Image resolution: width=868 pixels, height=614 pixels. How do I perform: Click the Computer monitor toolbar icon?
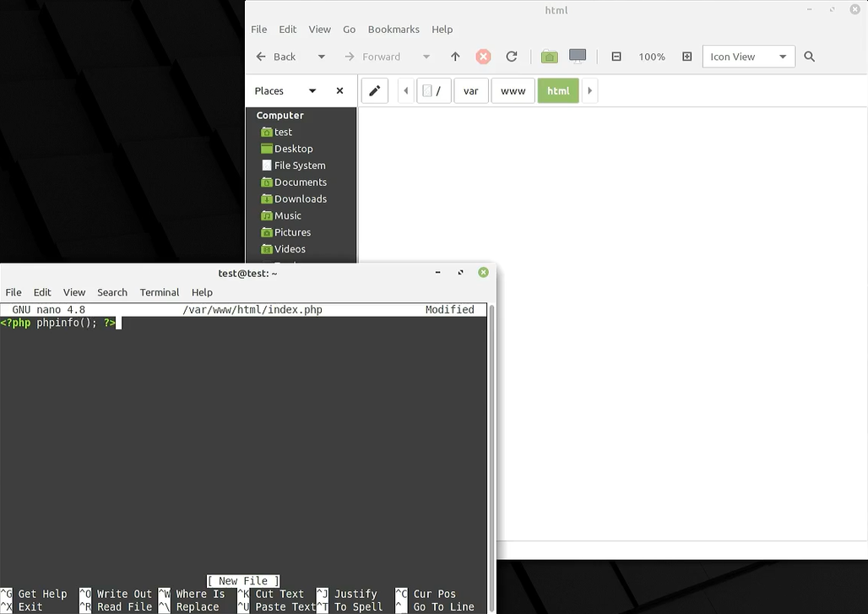pos(578,57)
